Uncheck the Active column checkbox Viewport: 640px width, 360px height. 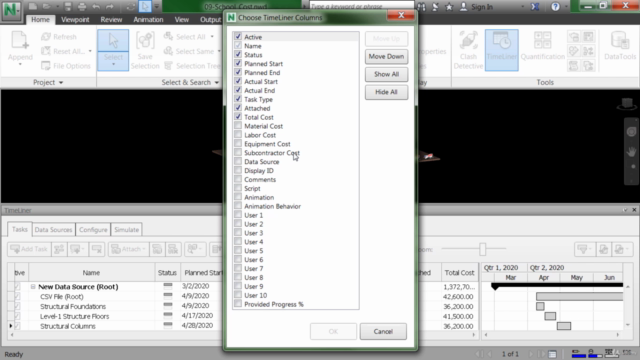[x=238, y=36]
